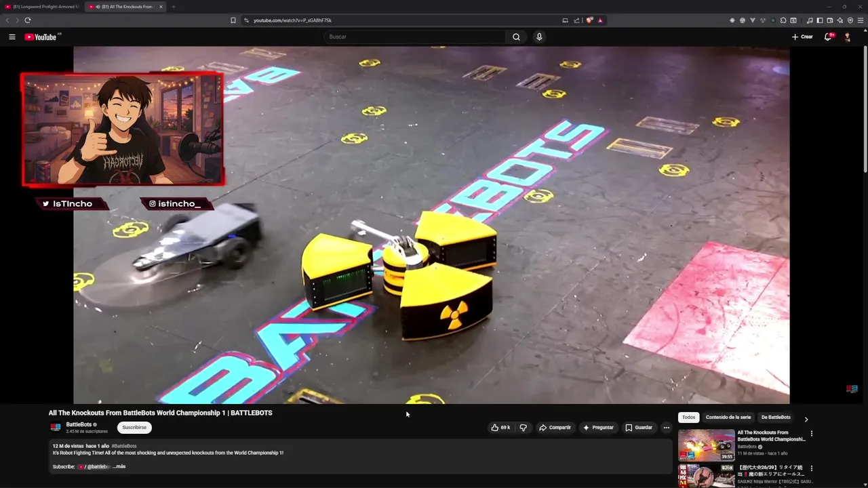Screen dimensions: 868x488
Task: Click the BattleBots watermark on the video
Action: [852, 389]
